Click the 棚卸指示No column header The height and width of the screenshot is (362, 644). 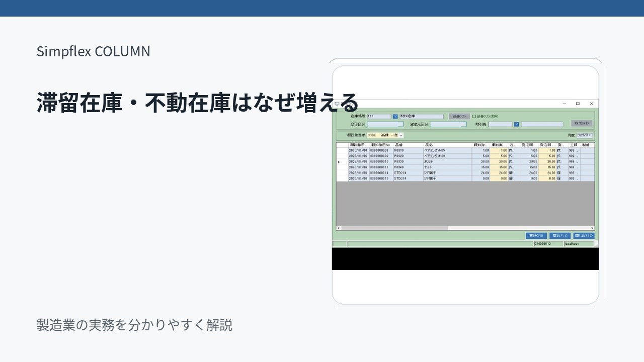[x=381, y=145]
